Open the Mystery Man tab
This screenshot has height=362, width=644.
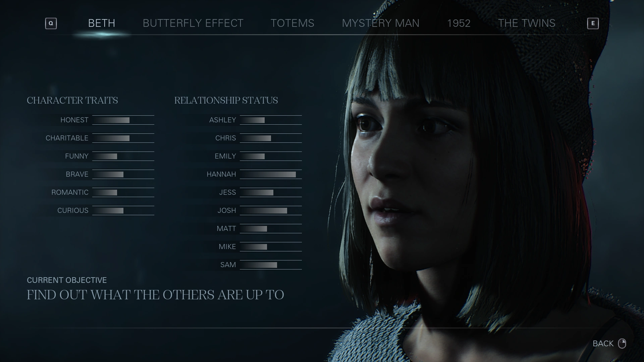[x=380, y=23]
